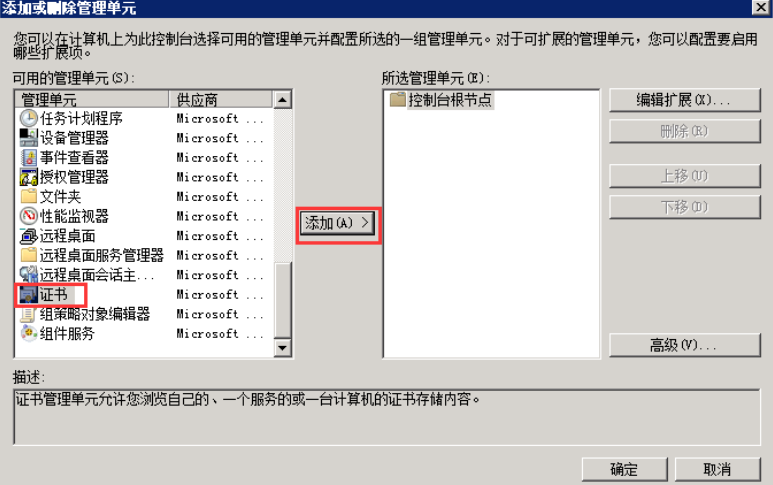Viewport: 773px width, 485px height.
Task: Select the 事件查看器 icon
Action: coord(29,158)
